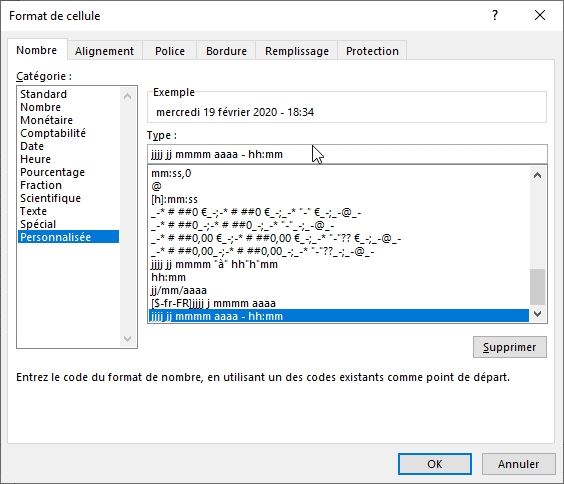This screenshot has width=564, height=484.
Task: Select the jj/mm/aaaa format
Action: coord(338,290)
